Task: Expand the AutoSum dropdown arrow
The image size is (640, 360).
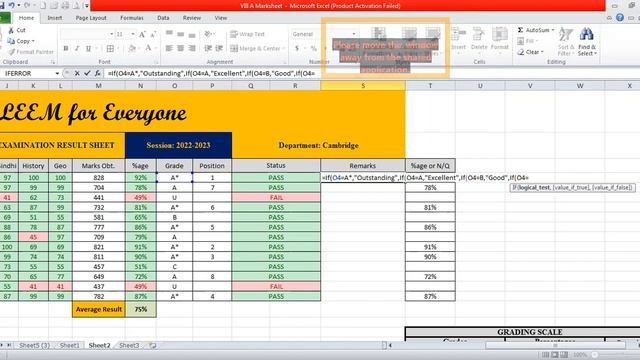Action: (x=553, y=30)
